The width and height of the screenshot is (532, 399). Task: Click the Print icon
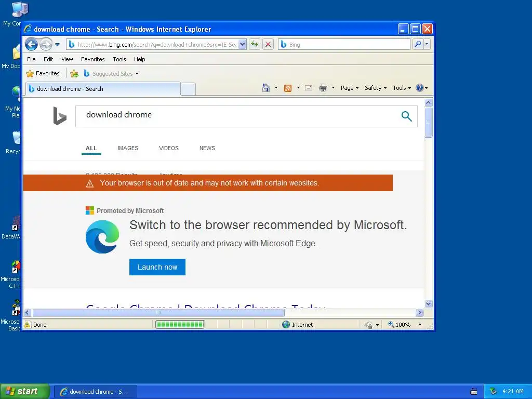point(323,88)
